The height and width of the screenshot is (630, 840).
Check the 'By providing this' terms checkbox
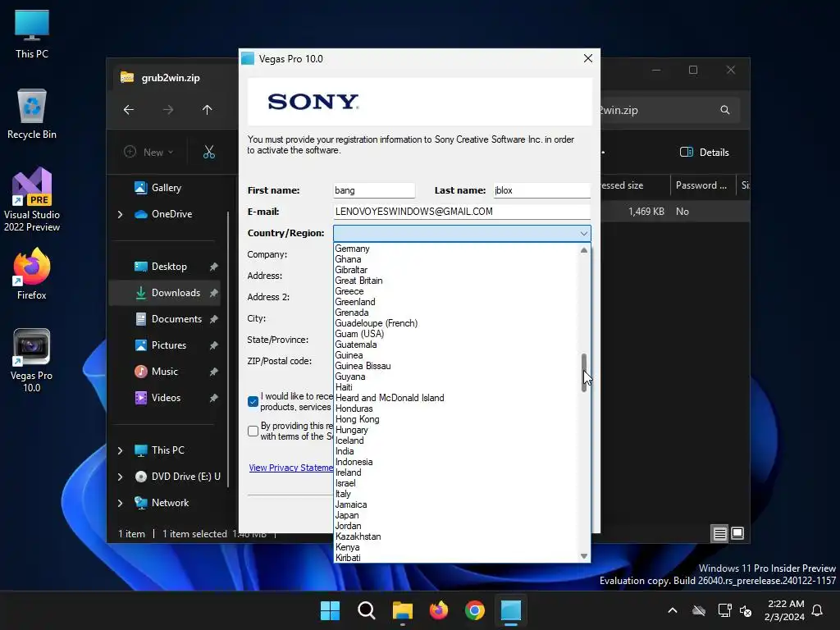tap(253, 431)
